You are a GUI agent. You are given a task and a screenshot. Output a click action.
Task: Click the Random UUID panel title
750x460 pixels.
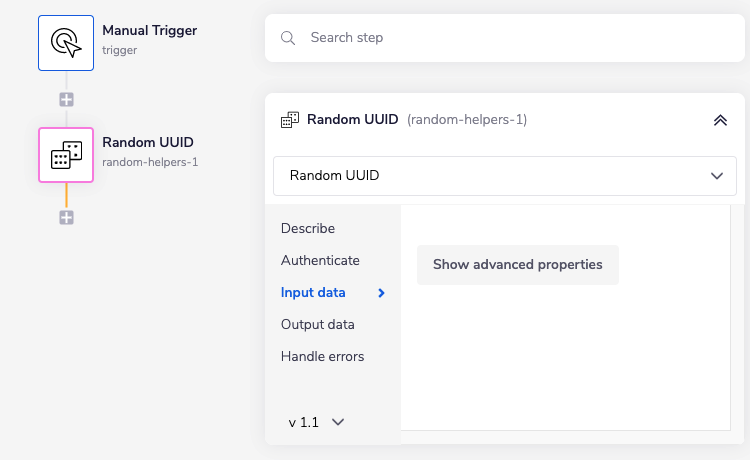352,120
